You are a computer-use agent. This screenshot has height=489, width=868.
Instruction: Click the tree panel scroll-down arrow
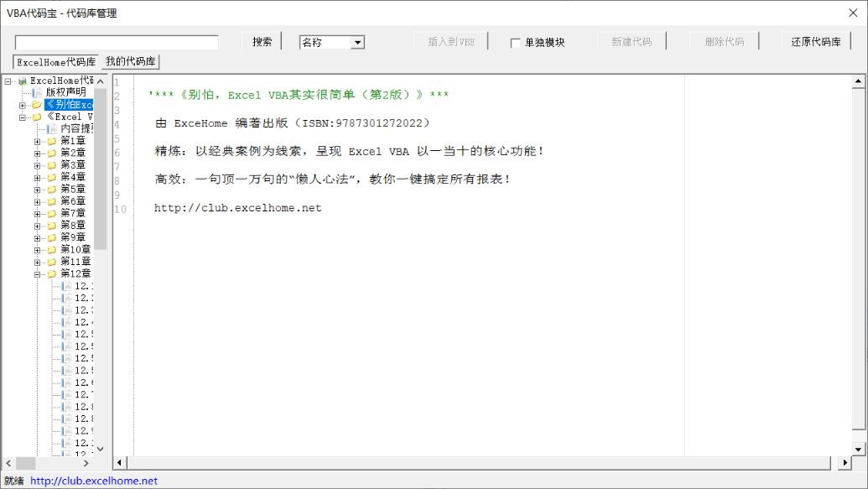click(x=100, y=449)
